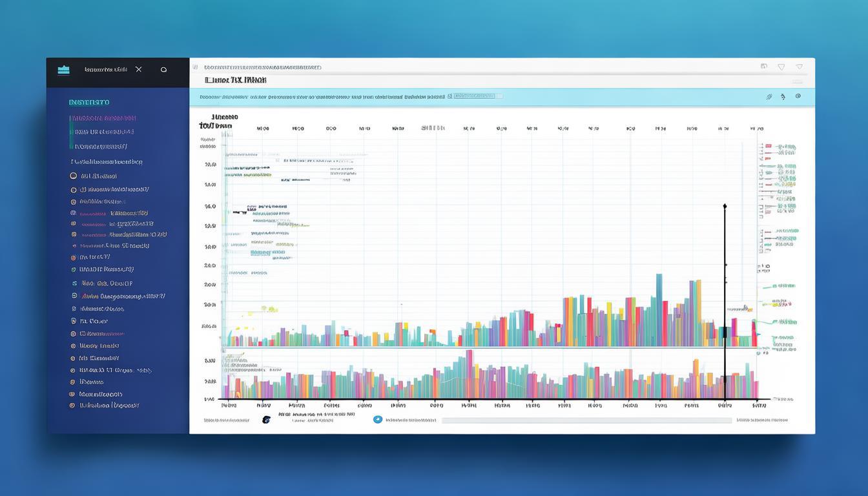This screenshot has height=496, width=868.
Task: Click the teal logo icon in the sidebar header
Action: [x=63, y=70]
